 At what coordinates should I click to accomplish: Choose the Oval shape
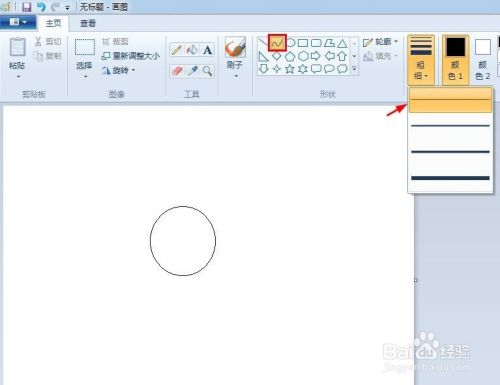coord(291,43)
